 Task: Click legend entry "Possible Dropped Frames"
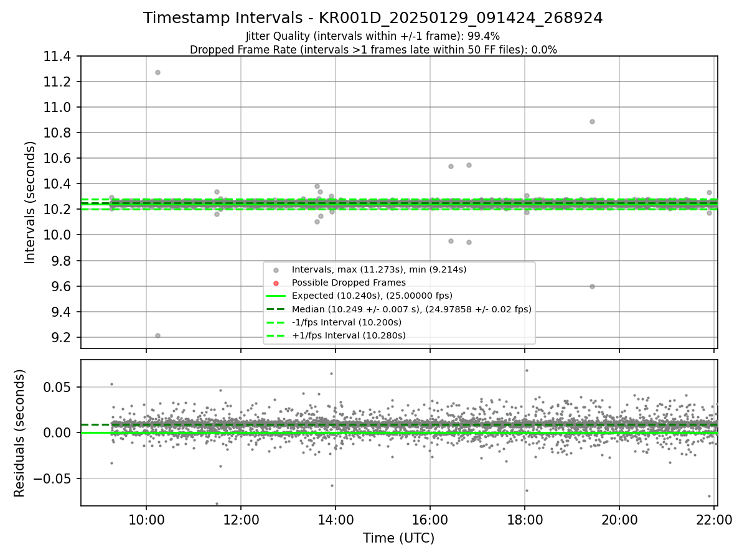[349, 282]
